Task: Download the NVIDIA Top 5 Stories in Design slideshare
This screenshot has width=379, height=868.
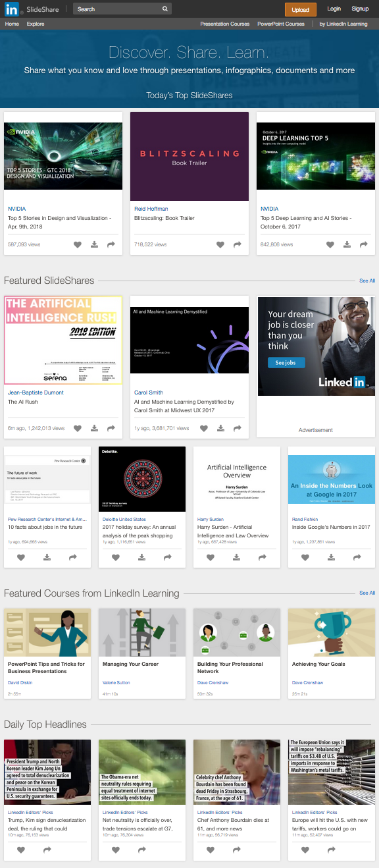Action: point(94,244)
